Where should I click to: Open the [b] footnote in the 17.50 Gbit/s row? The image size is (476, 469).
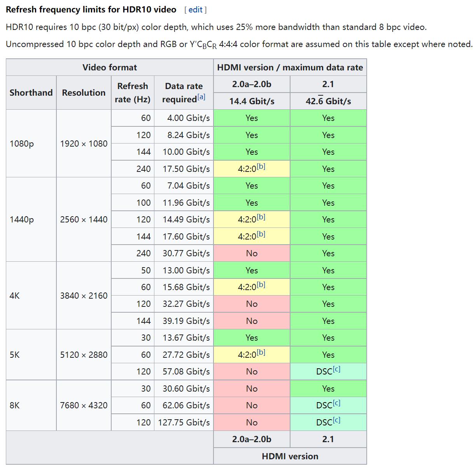261,167
